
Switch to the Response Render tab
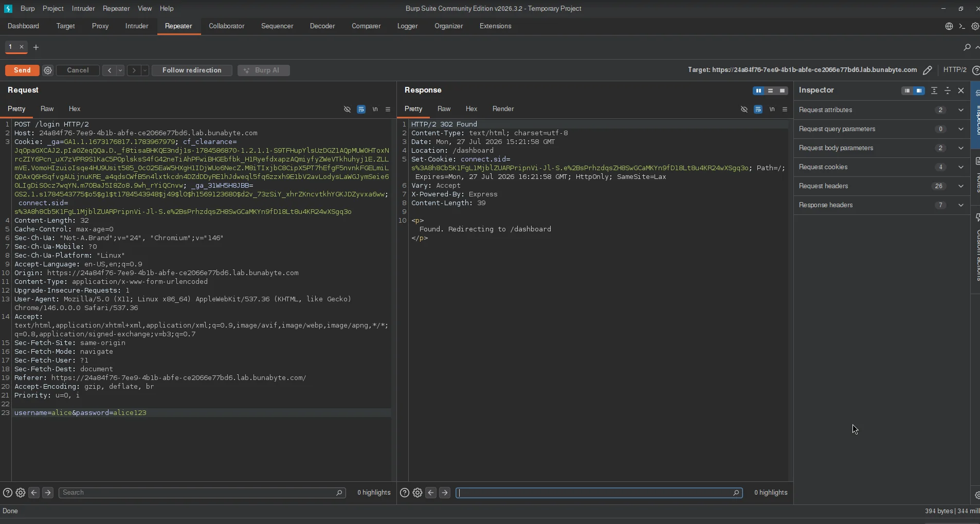click(503, 109)
